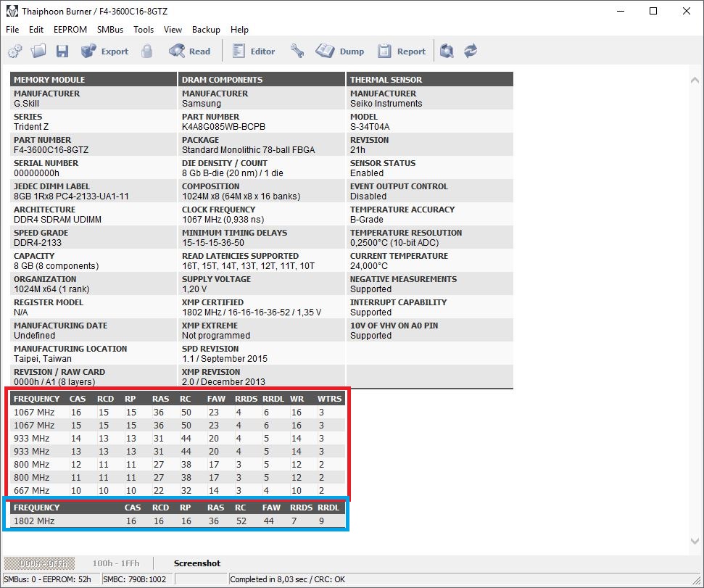Open the View menu
Screen dimensions: 704x588
(173, 30)
